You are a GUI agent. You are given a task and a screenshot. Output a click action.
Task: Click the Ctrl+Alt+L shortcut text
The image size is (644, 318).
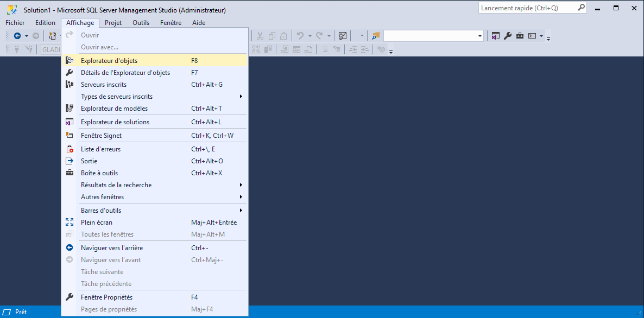click(x=206, y=122)
